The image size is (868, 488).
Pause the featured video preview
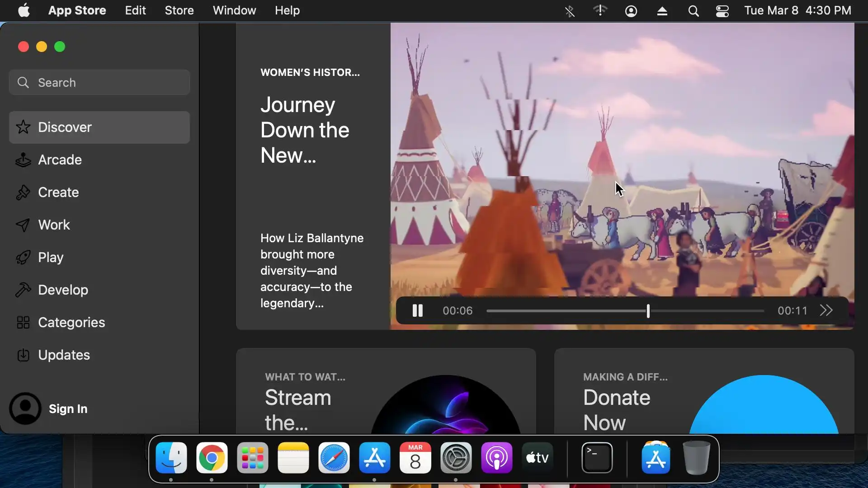417,311
